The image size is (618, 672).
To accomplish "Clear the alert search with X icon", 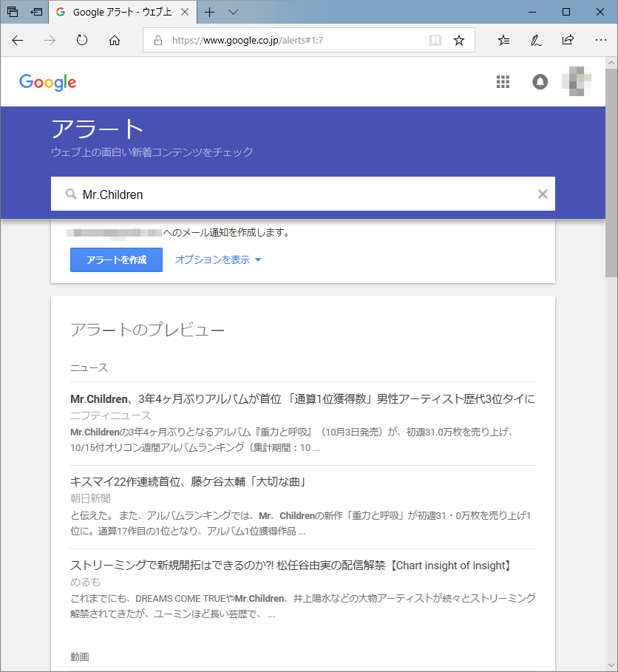I will tap(543, 194).
